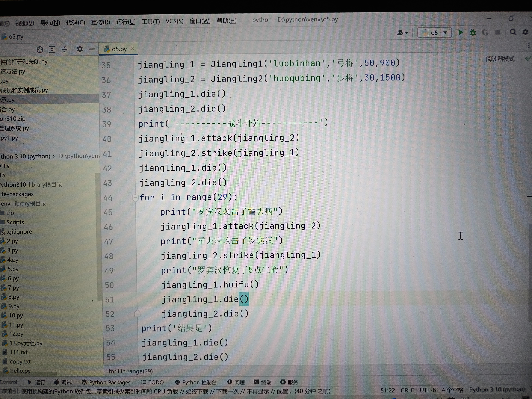
Task: Open project panel options gear
Action: pos(80,49)
